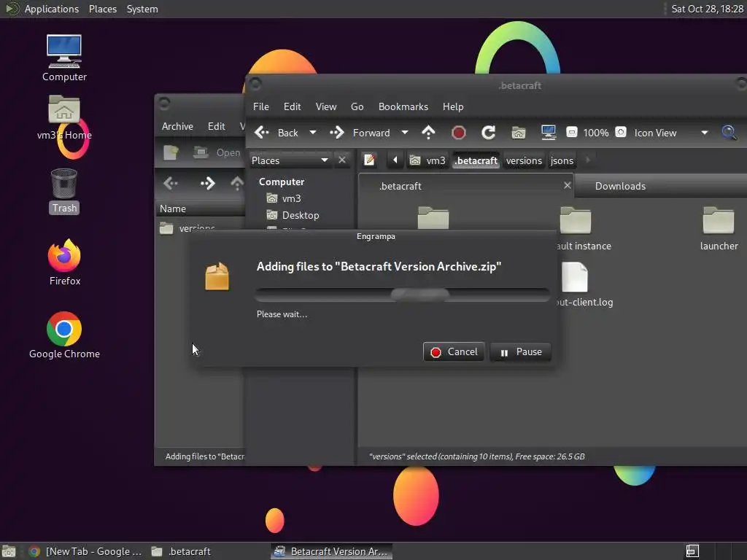Open the Computer desktop icon

click(x=64, y=58)
